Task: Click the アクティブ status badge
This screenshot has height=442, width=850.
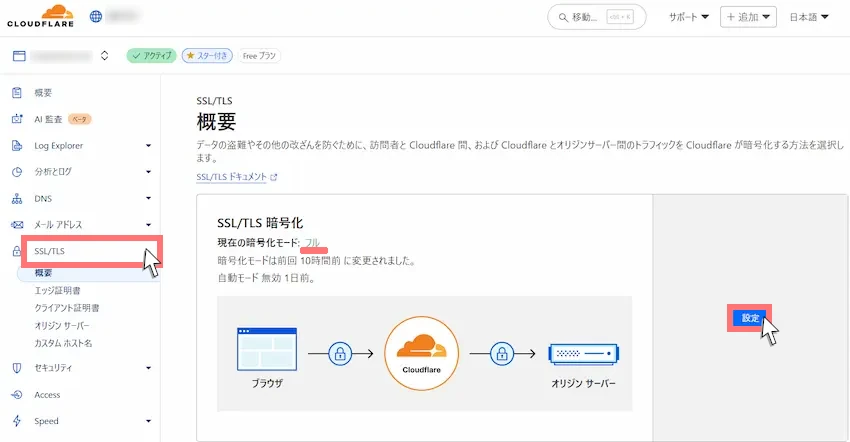Action: coord(151,55)
